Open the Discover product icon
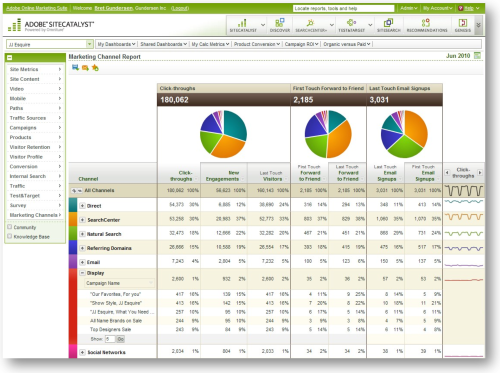Viewport: 500px width, 373px height. pos(280,25)
